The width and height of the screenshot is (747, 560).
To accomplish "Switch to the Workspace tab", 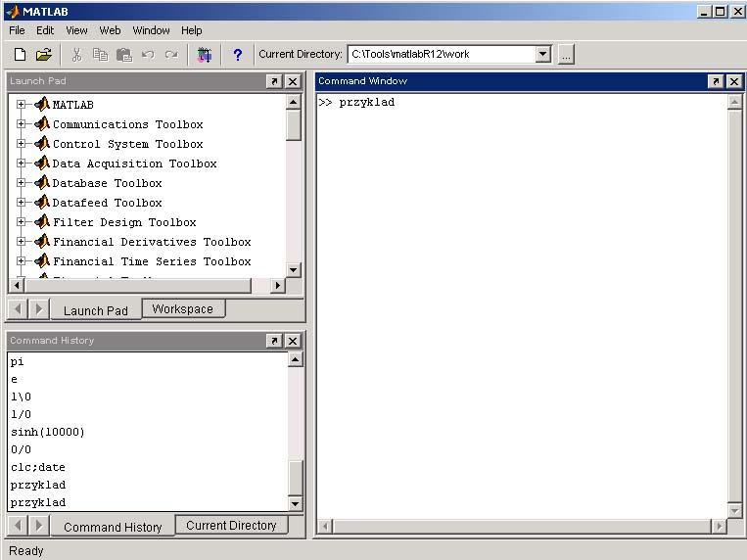I will (x=183, y=308).
